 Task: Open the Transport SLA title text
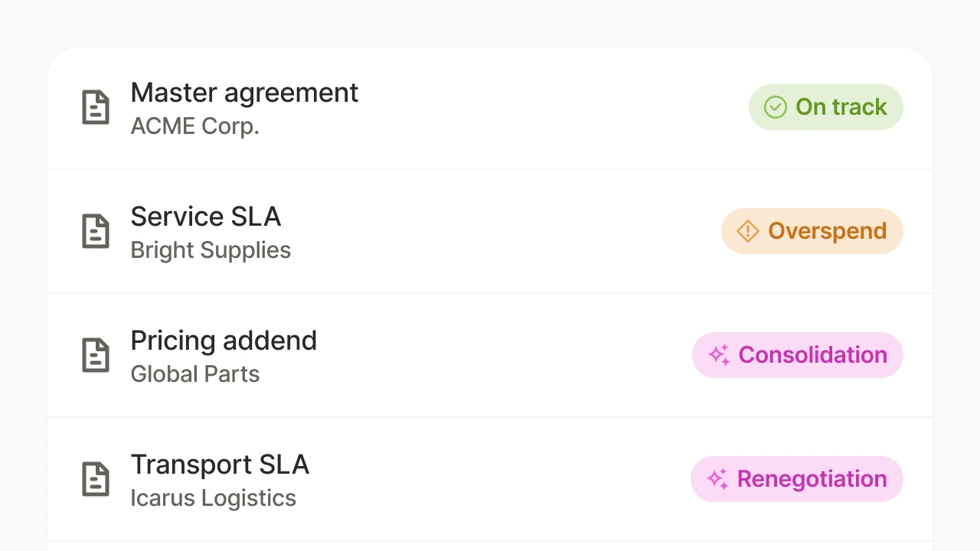pos(220,465)
